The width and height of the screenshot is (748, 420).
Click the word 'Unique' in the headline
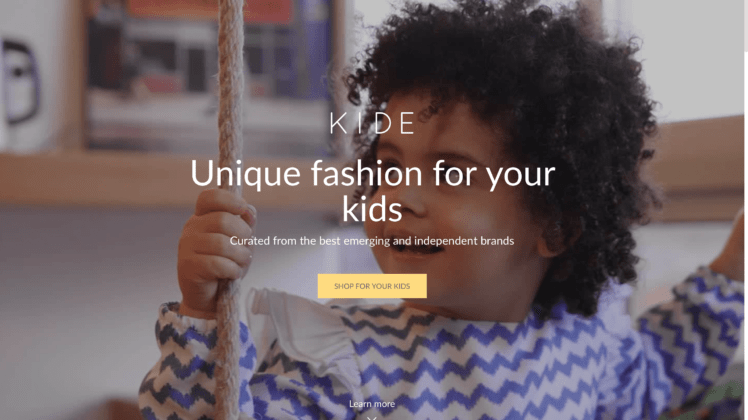[x=246, y=174]
